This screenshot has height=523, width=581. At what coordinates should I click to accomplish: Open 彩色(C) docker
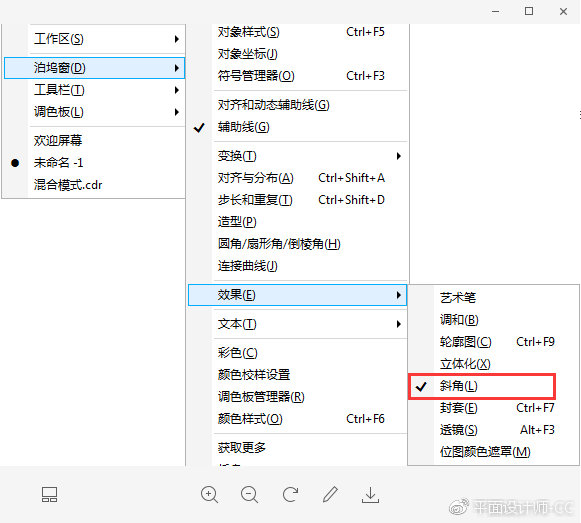(x=298, y=353)
